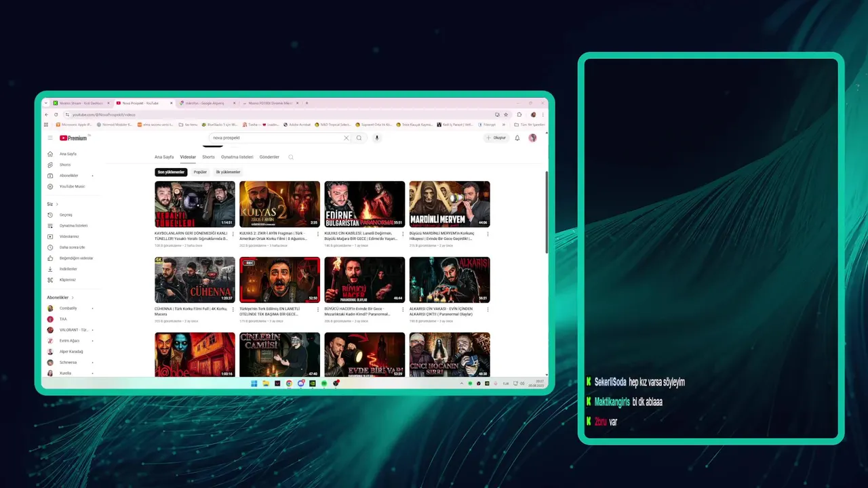Image resolution: width=868 pixels, height=488 pixels.
Task: Open the ALKARISI video thumbnail
Action: (x=450, y=280)
